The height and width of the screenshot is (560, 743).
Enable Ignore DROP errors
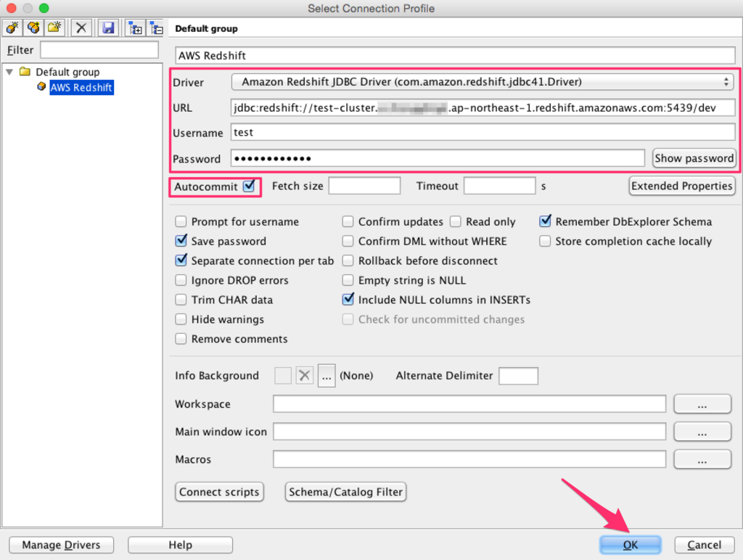[x=181, y=280]
